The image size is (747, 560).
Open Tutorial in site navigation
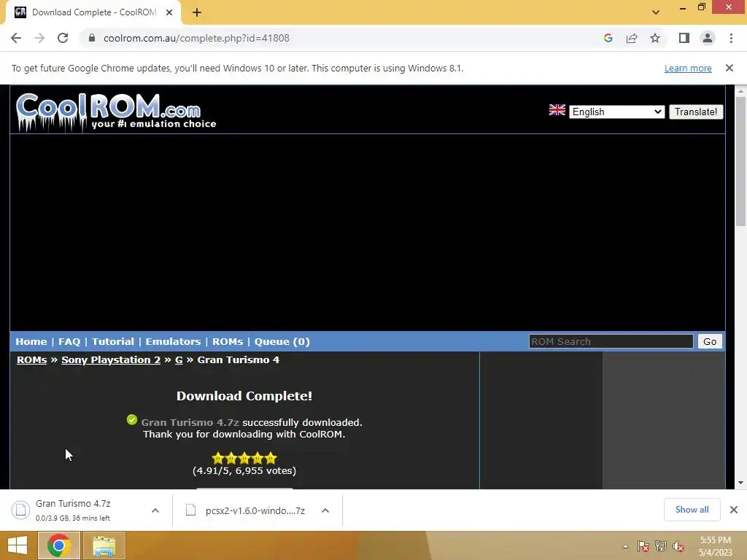113,341
